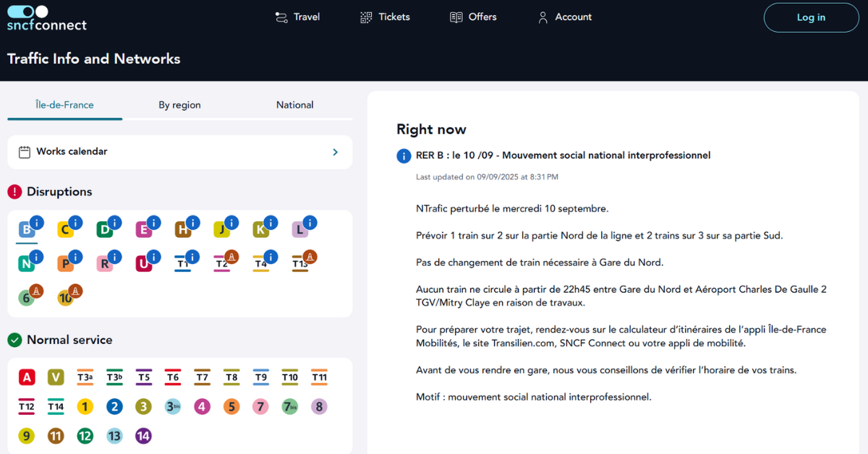Select the RER A line icon
This screenshot has height=454, width=868.
pos(27,377)
